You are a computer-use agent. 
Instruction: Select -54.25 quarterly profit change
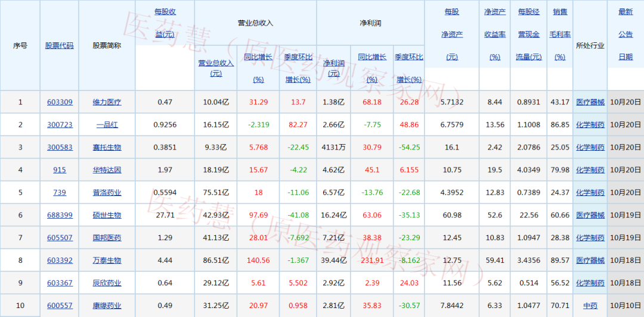click(408, 147)
